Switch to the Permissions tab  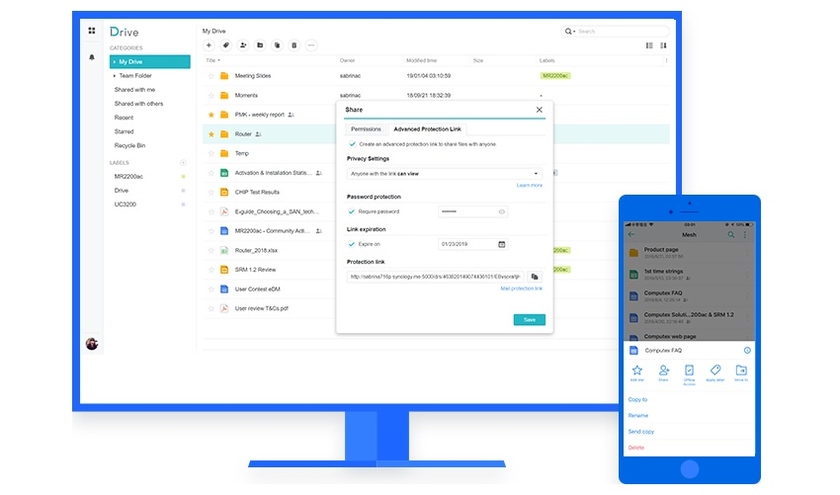click(364, 129)
